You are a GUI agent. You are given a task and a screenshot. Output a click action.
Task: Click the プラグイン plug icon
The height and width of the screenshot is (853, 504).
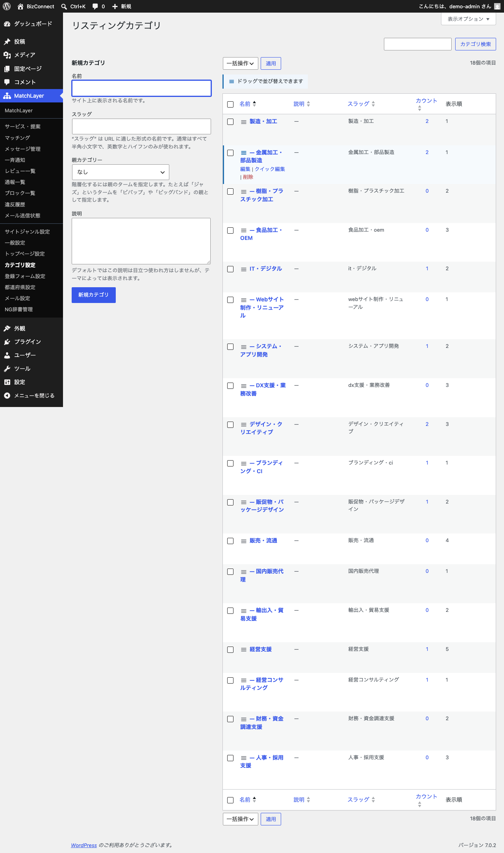pos(7,342)
